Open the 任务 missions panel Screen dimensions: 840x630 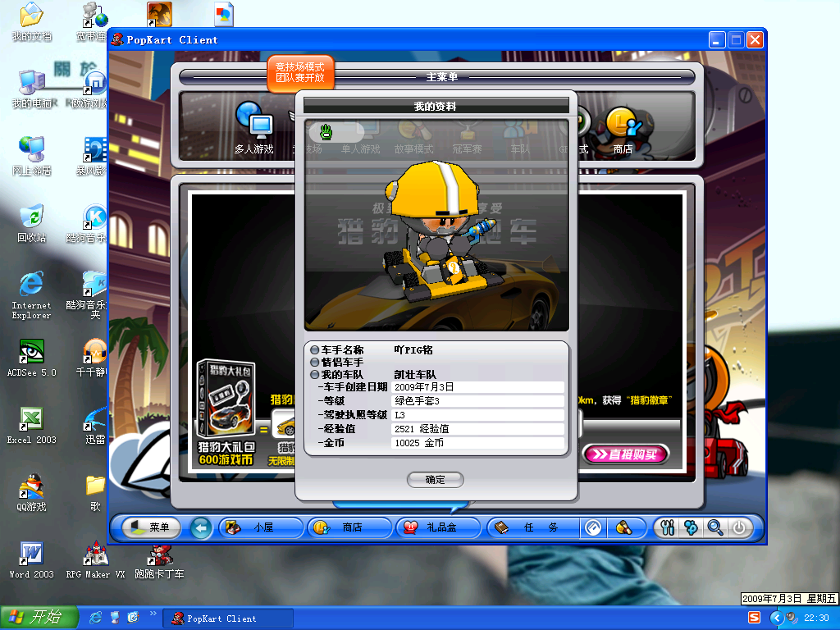click(533, 527)
